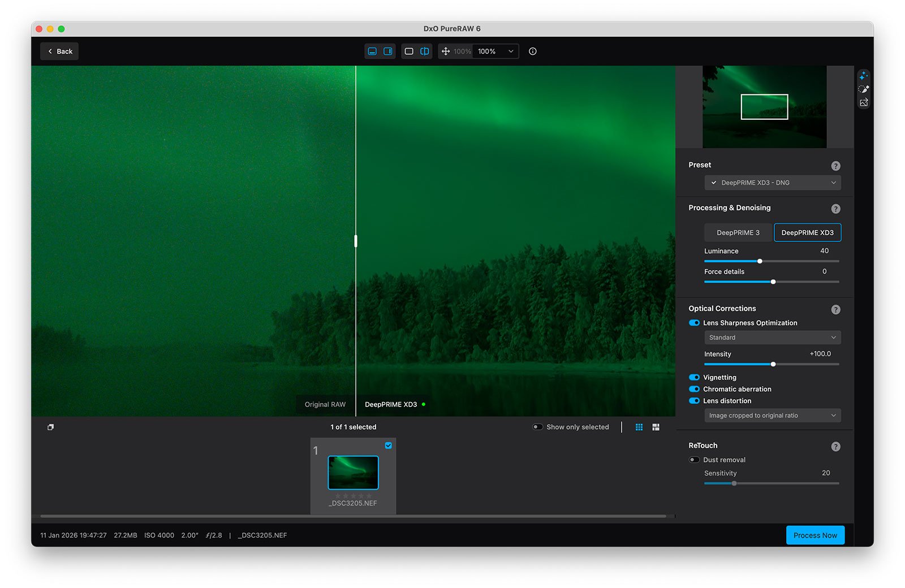905x588 pixels.
Task: Toggle the bottom filmstrip panel icon
Action: pos(372,51)
